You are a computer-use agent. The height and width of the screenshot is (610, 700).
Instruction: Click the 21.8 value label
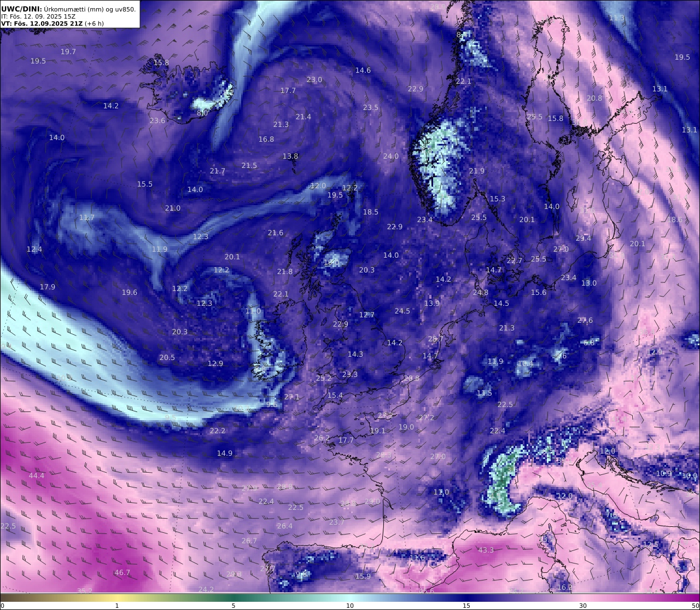tap(285, 271)
